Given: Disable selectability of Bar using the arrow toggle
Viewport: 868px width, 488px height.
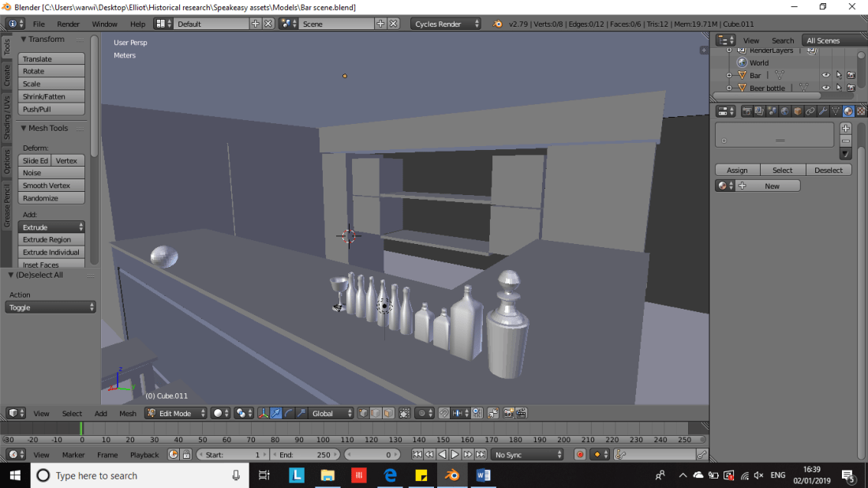Looking at the screenshot, I should point(839,75).
